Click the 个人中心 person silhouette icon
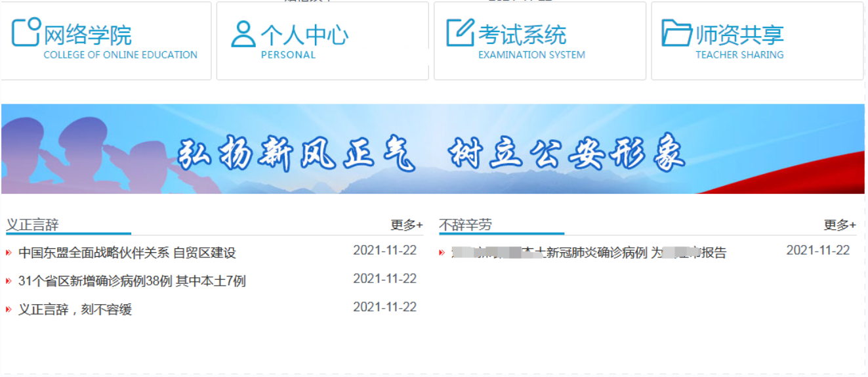 (x=243, y=34)
